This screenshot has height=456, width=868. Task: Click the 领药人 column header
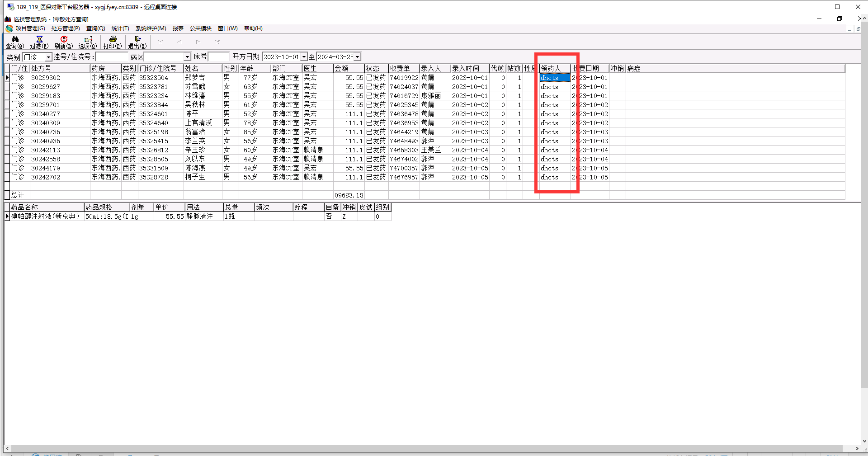coord(555,68)
